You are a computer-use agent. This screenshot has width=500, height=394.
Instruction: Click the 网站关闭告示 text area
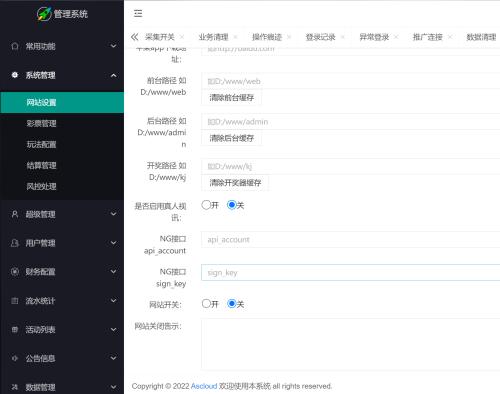coord(351,344)
